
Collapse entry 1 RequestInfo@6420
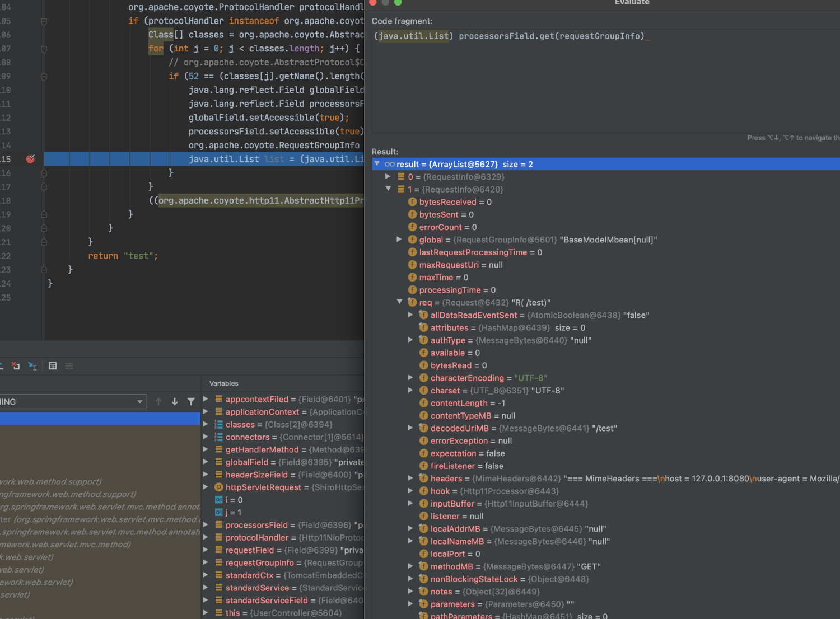388,189
